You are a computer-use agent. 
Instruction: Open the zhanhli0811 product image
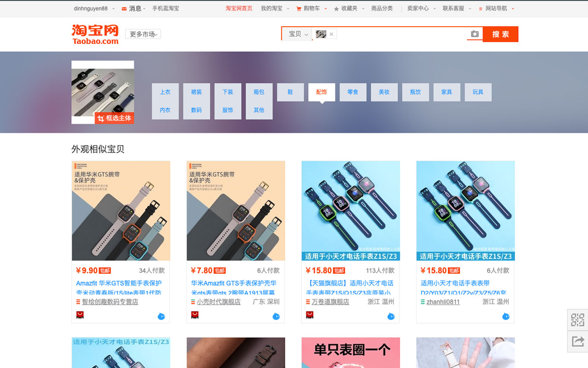tap(466, 211)
